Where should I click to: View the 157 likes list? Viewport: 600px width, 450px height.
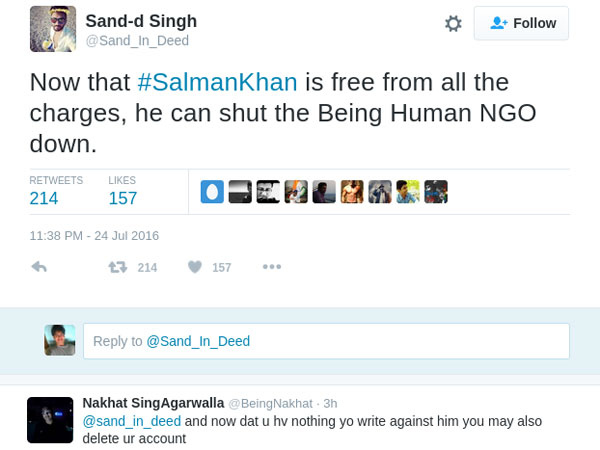[x=123, y=197]
